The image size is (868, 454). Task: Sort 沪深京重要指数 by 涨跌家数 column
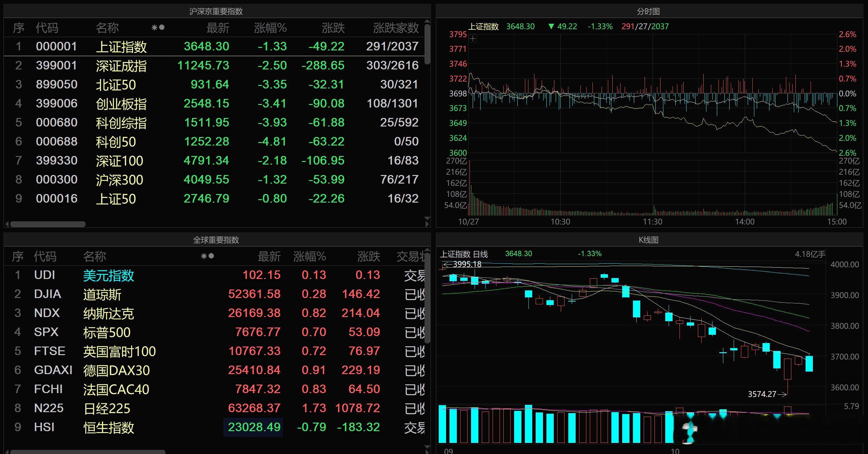(x=396, y=28)
